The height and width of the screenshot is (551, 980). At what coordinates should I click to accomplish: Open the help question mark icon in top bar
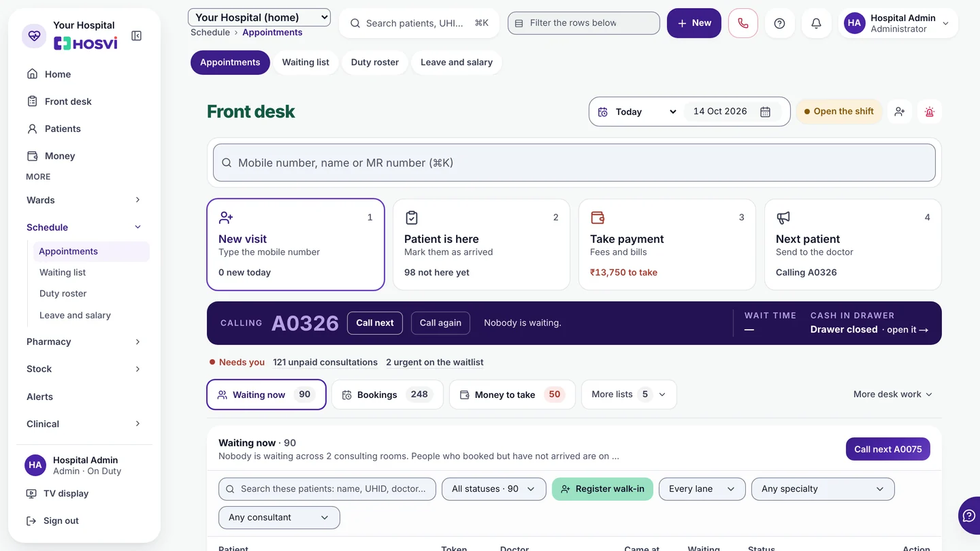(780, 23)
